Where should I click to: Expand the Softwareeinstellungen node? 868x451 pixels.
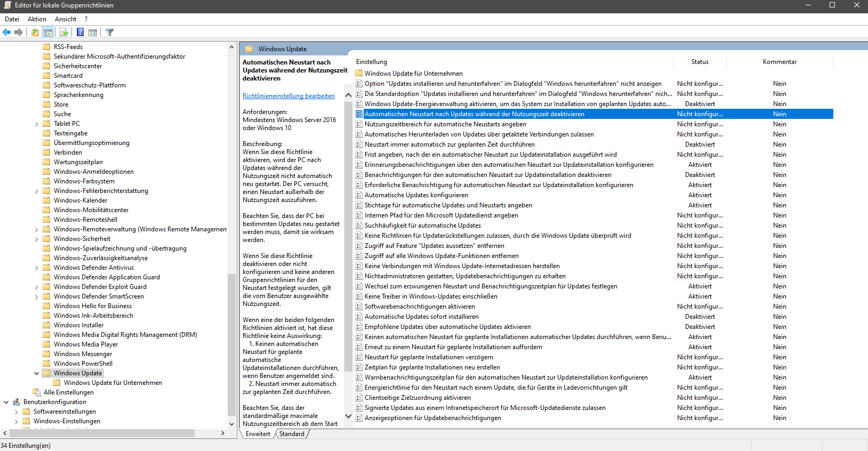pyautogui.click(x=16, y=412)
